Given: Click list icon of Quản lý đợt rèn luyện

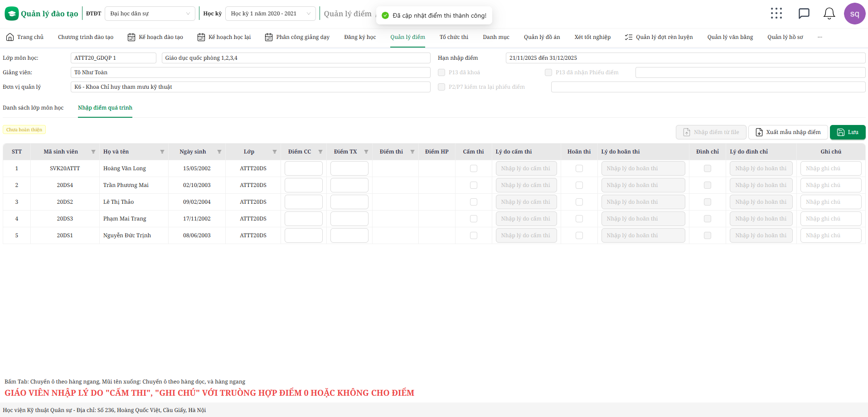Looking at the screenshot, I should (x=629, y=37).
